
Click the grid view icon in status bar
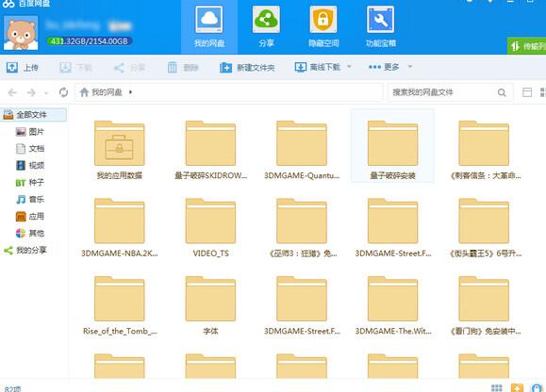[x=497, y=388]
